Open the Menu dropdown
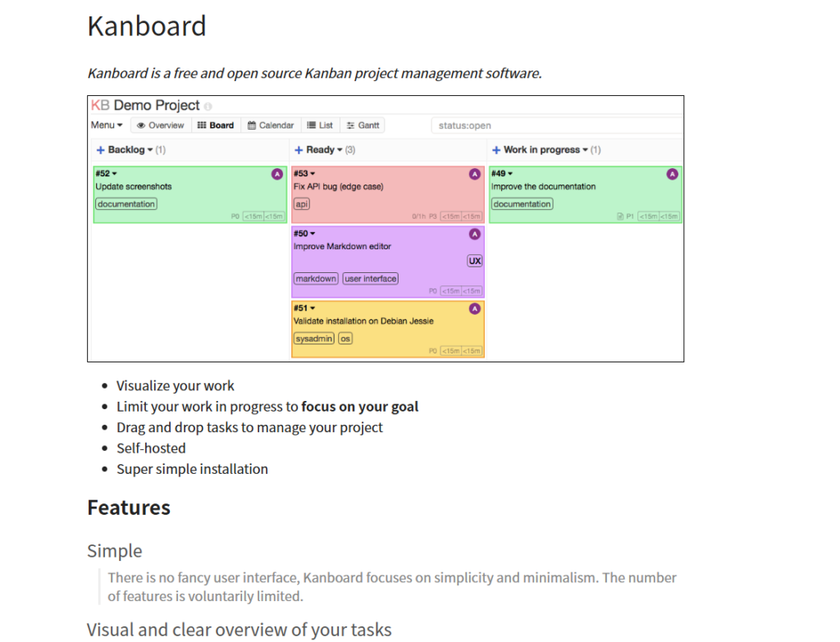840x642 pixels. tap(107, 125)
